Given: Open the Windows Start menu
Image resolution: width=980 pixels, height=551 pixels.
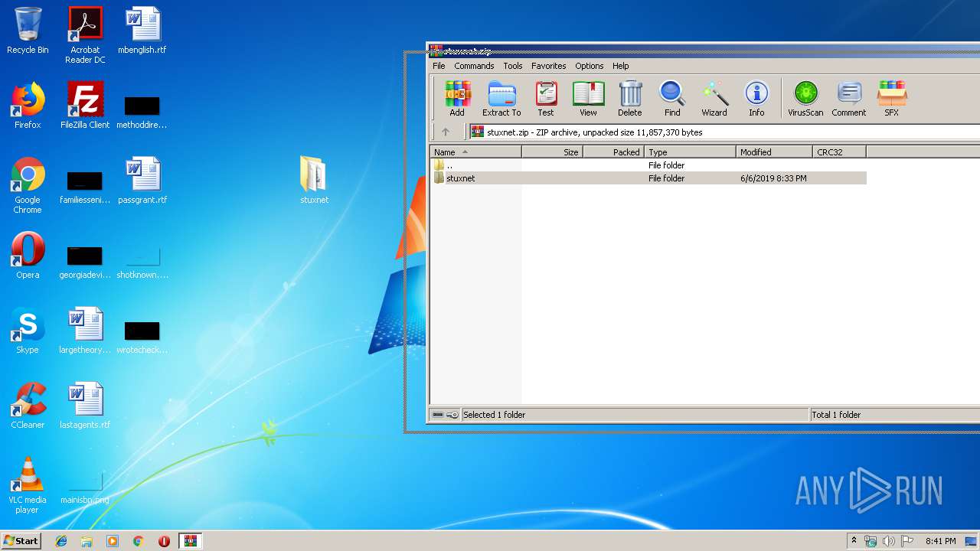Looking at the screenshot, I should [21, 541].
